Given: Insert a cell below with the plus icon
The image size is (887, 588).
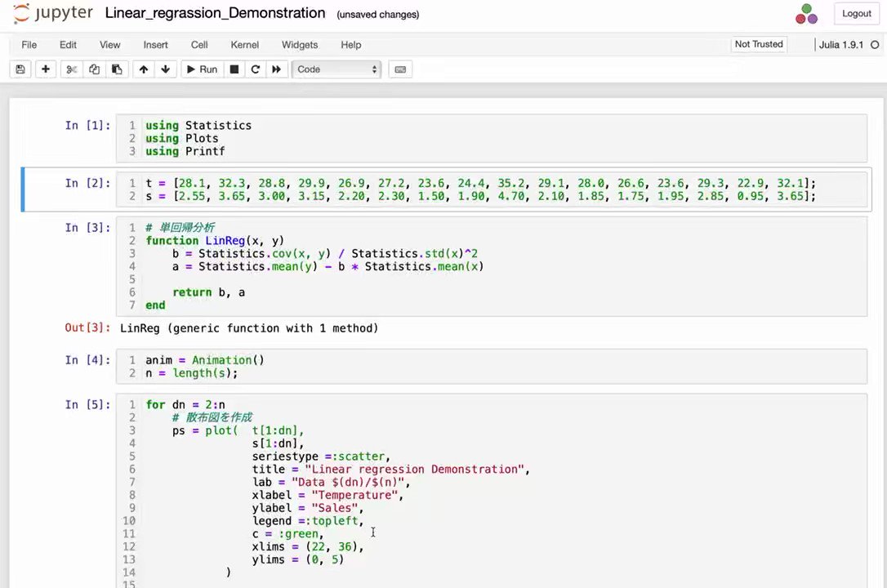Looking at the screenshot, I should tap(45, 69).
